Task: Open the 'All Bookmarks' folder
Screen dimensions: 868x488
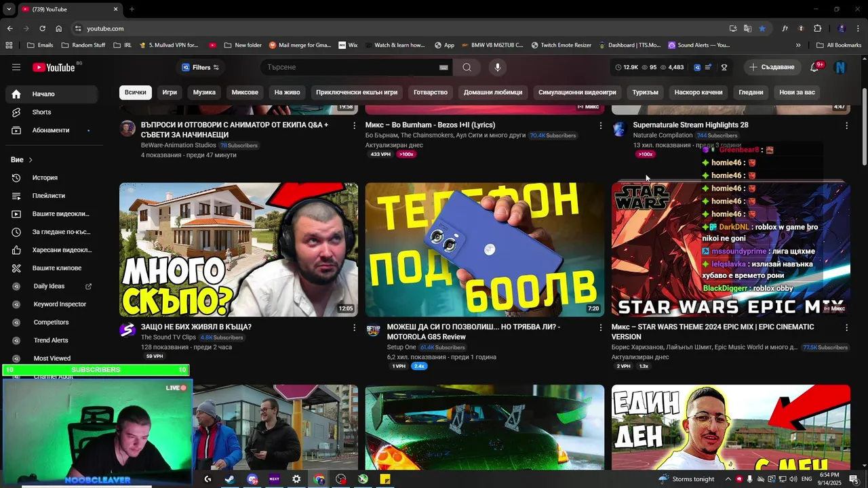Action: [x=838, y=45]
